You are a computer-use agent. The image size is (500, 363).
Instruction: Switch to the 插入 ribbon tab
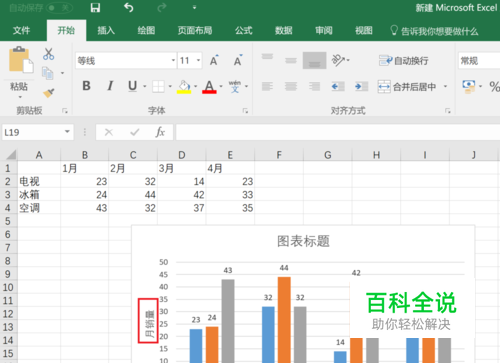pos(106,31)
